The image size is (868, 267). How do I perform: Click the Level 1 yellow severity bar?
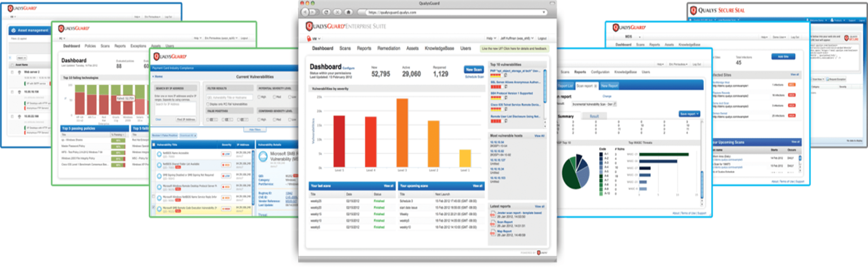tap(465, 158)
